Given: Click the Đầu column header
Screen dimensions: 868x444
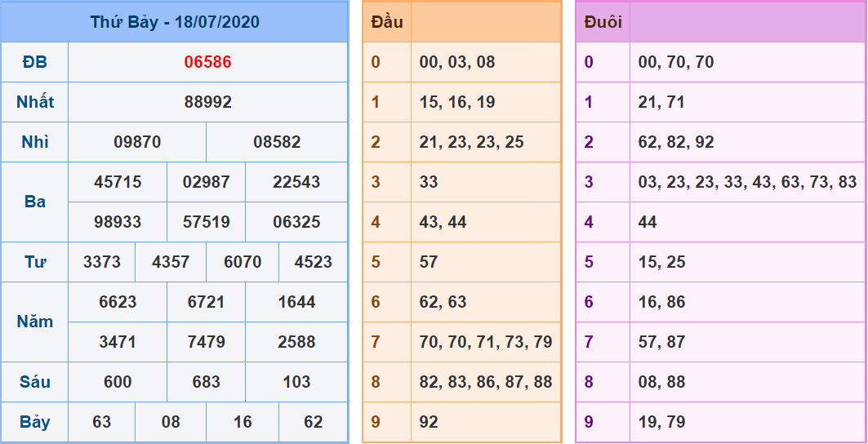Looking at the screenshot, I should coord(387,22).
